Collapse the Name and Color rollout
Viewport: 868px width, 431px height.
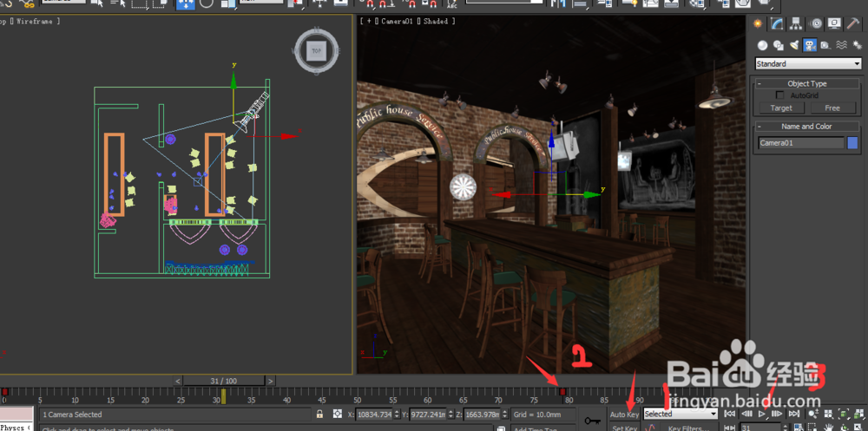tap(806, 126)
